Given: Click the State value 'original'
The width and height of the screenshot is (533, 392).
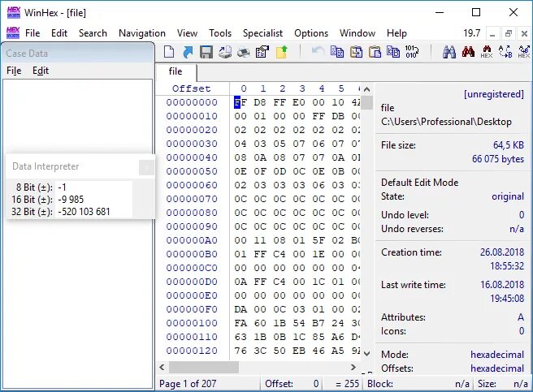Looking at the screenshot, I should coord(508,196).
